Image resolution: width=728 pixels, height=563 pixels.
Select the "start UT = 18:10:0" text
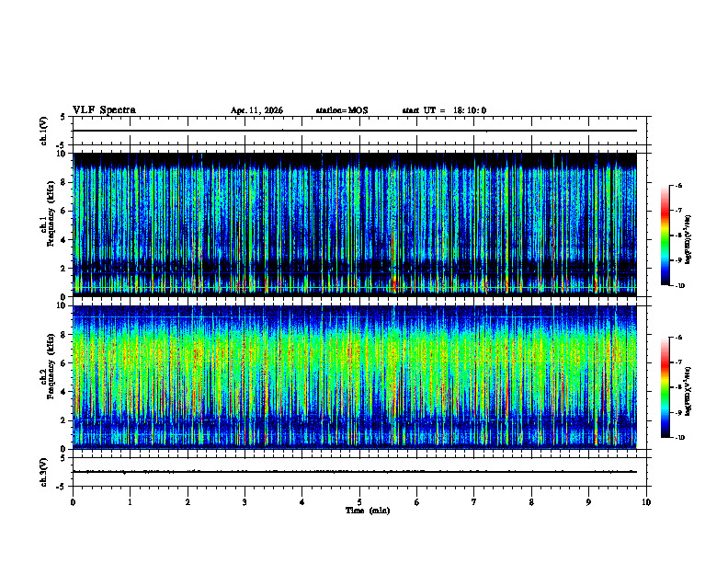[x=444, y=110]
